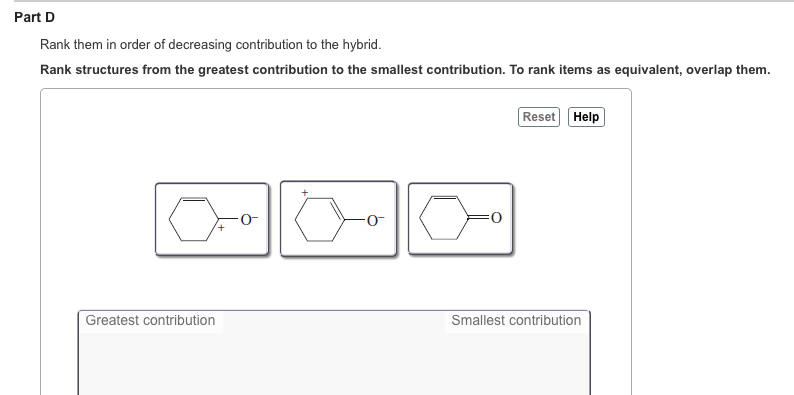Click inside the empty ranking drop area

coord(334,362)
